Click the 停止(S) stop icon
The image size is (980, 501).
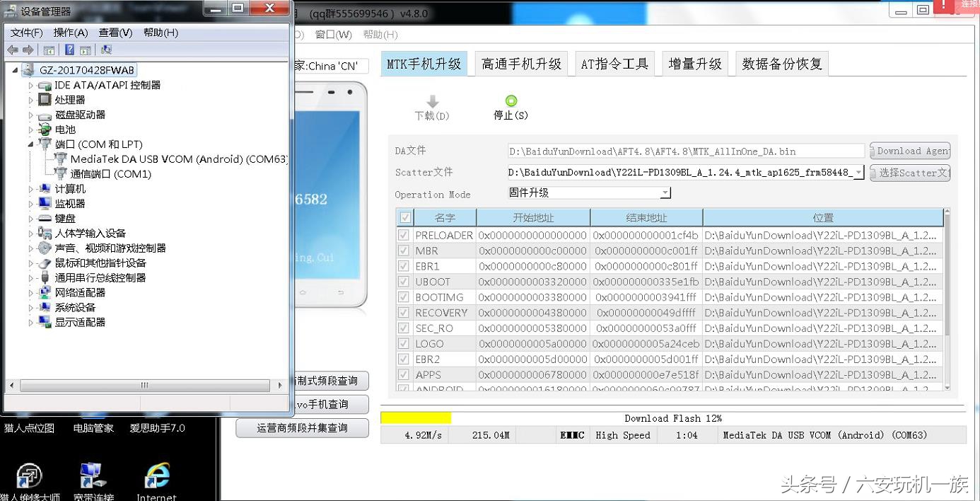510,101
